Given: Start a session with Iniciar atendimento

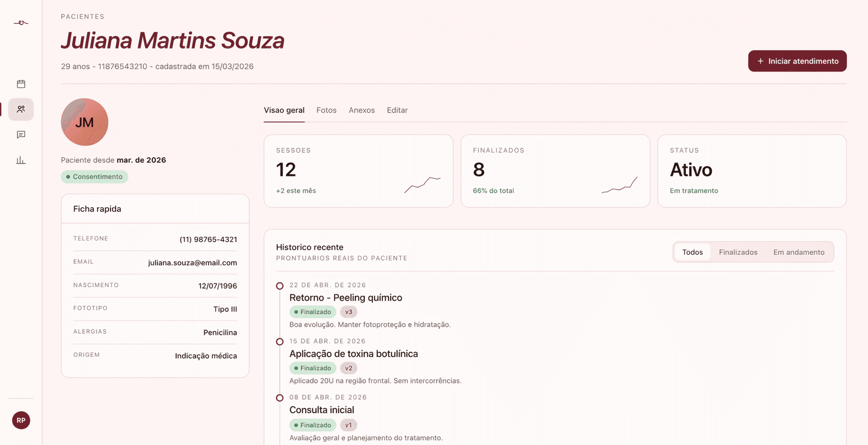Looking at the screenshot, I should point(797,61).
